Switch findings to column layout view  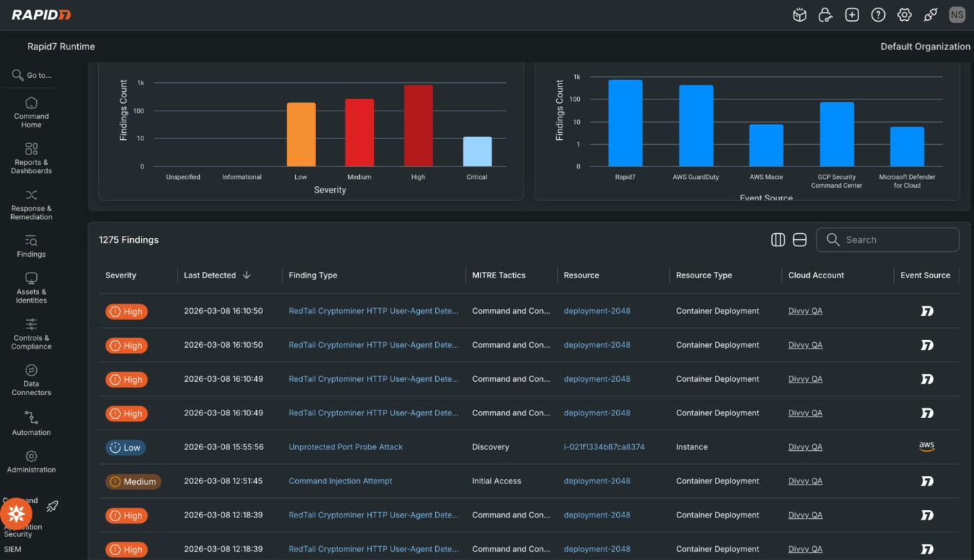coord(778,239)
